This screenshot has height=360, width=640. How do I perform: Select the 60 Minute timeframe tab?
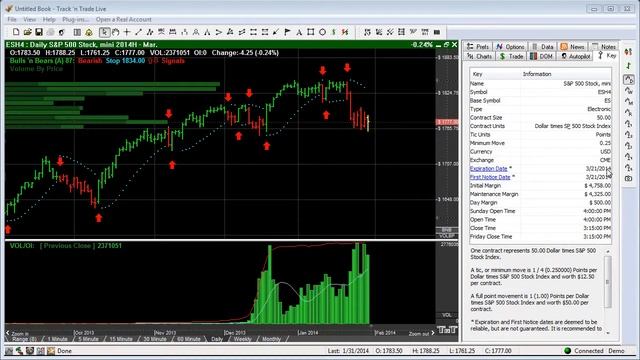tap(189, 339)
